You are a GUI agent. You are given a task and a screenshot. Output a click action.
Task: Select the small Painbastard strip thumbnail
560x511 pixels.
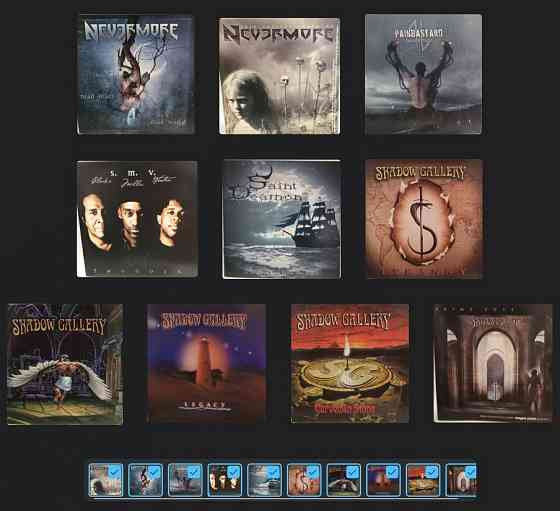click(185, 480)
